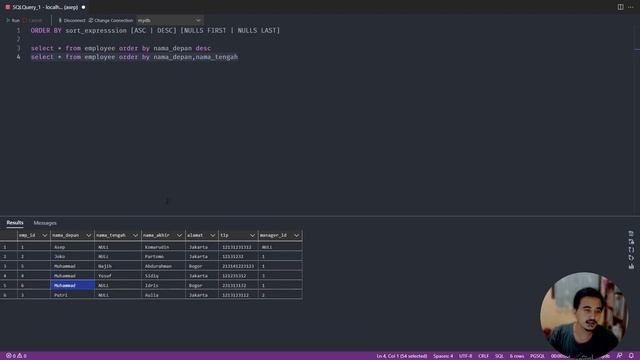Select the tlp cell in the Abdurahman row
This screenshot has width=640, height=360.
click(238, 266)
